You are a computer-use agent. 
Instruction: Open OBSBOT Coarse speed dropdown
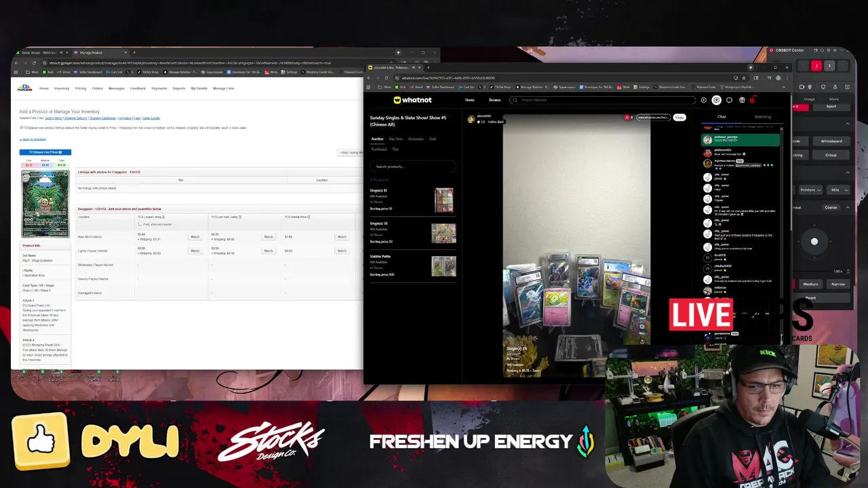(x=831, y=207)
